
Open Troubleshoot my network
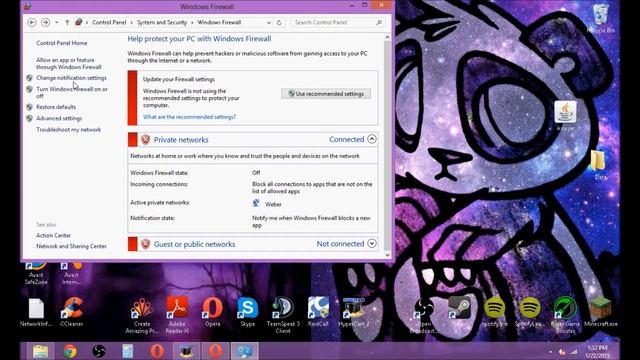tap(69, 130)
